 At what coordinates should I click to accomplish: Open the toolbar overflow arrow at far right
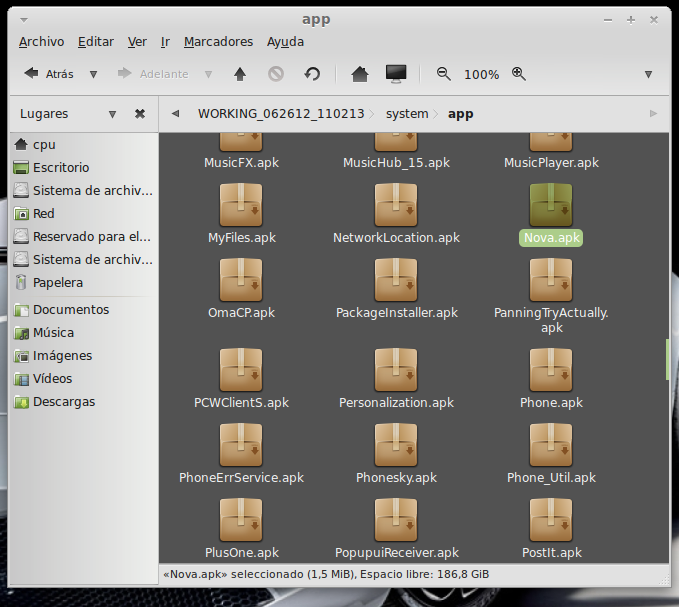(648, 74)
